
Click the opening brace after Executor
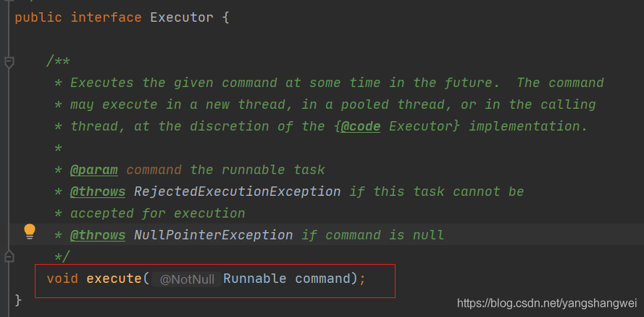click(225, 17)
